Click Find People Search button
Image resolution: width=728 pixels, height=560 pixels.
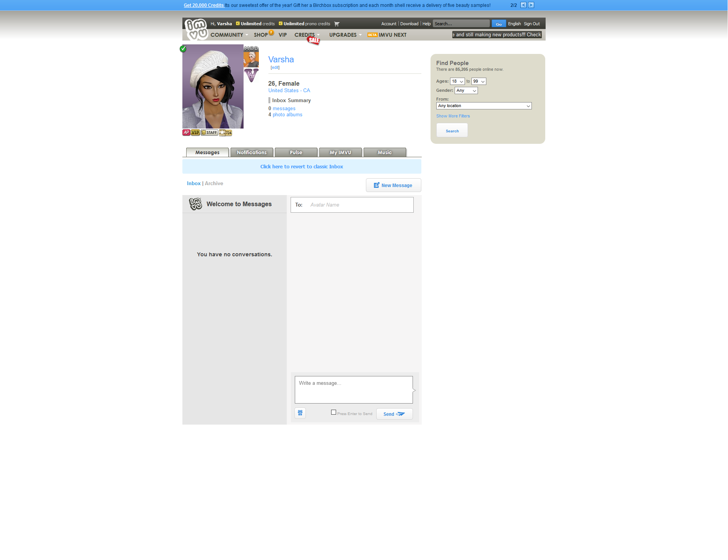click(452, 130)
